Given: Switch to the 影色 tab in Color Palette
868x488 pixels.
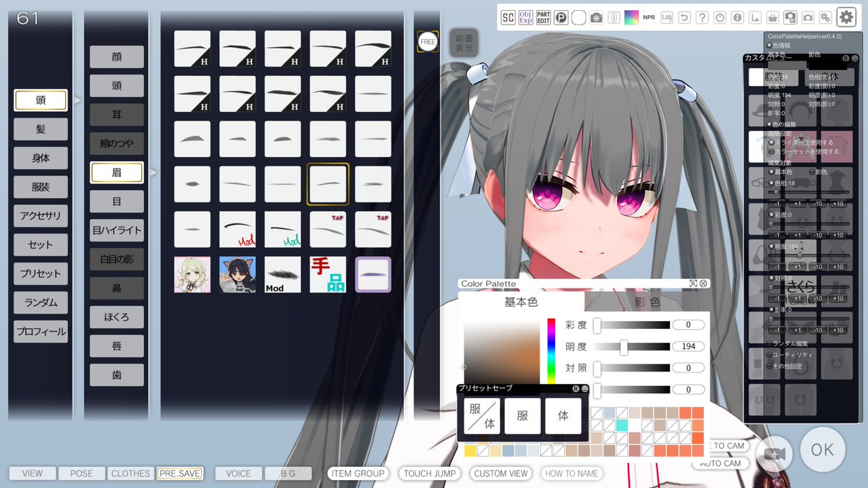Looking at the screenshot, I should (649, 300).
